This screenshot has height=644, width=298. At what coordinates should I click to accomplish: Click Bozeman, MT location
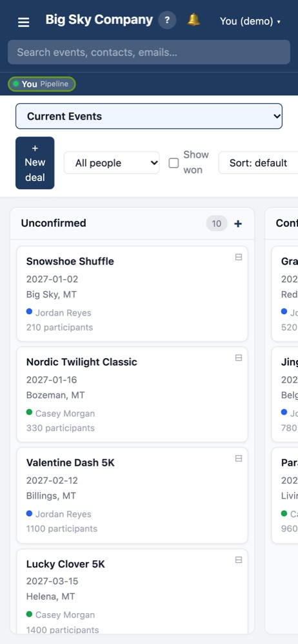[x=55, y=395]
